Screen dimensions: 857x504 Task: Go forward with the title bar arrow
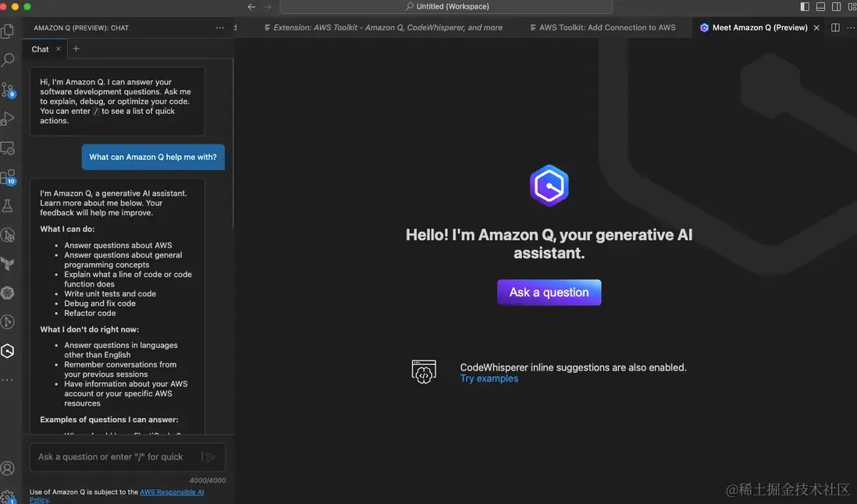click(268, 6)
